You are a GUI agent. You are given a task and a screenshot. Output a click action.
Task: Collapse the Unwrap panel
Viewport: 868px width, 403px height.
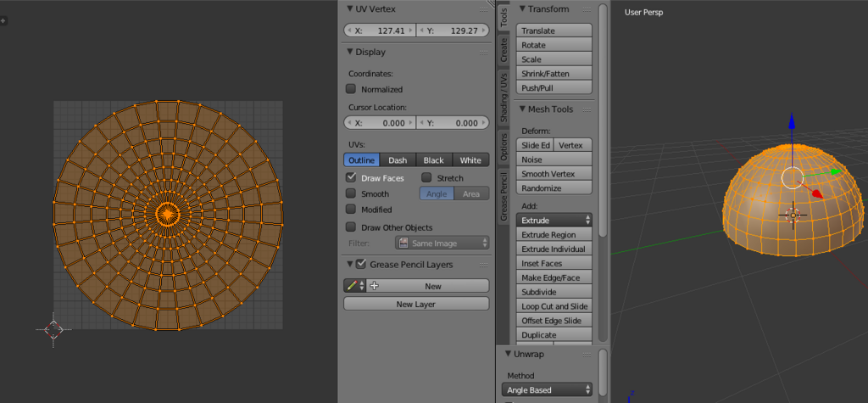pyautogui.click(x=508, y=354)
